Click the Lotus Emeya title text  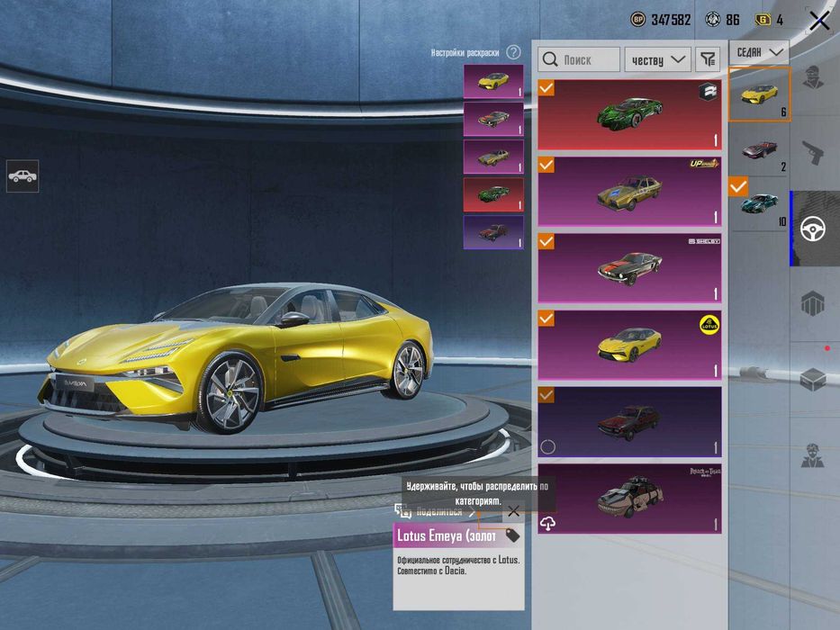coord(447,535)
